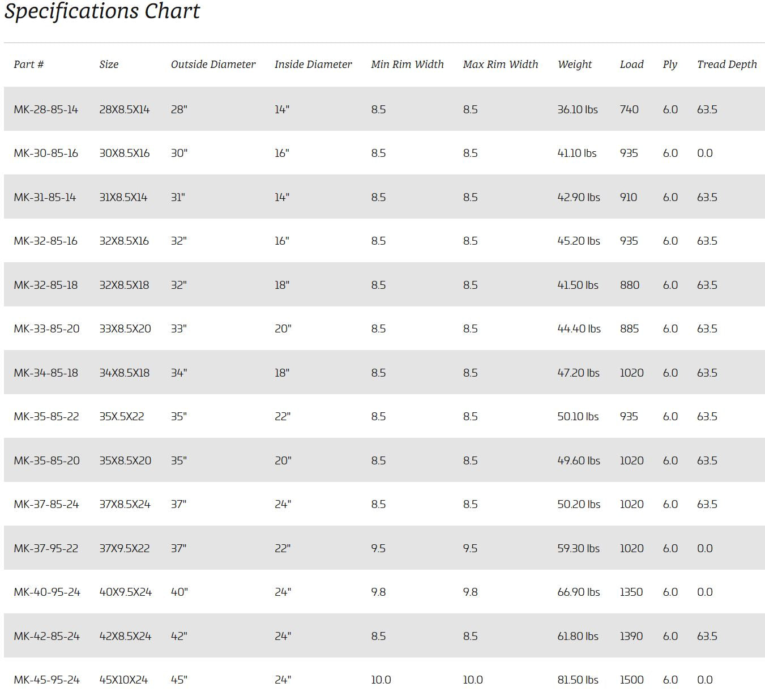
Task: Click the Part # column header
Action: click(x=29, y=65)
